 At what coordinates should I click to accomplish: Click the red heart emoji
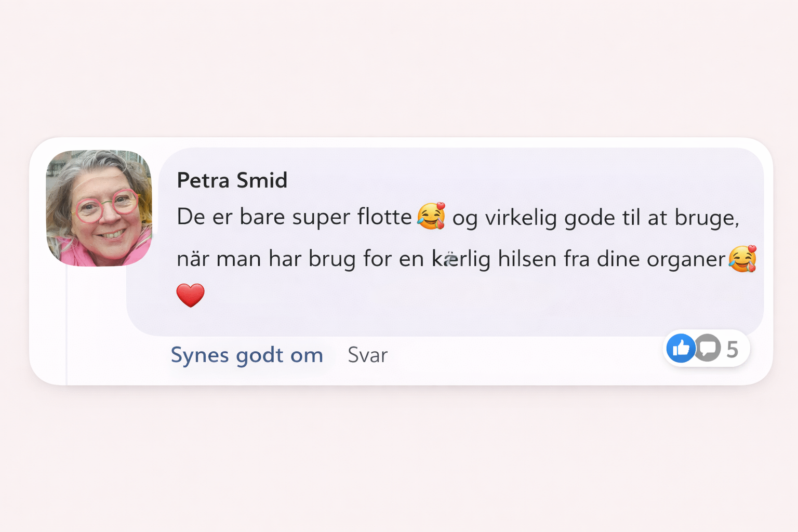(x=191, y=295)
